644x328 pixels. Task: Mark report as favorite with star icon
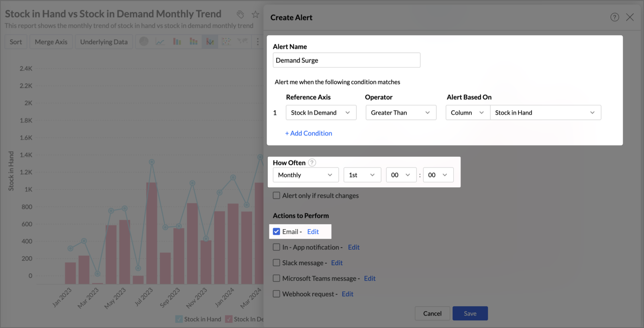click(x=255, y=14)
